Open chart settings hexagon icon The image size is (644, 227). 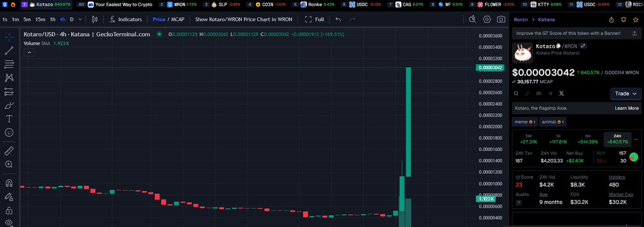[x=487, y=19]
